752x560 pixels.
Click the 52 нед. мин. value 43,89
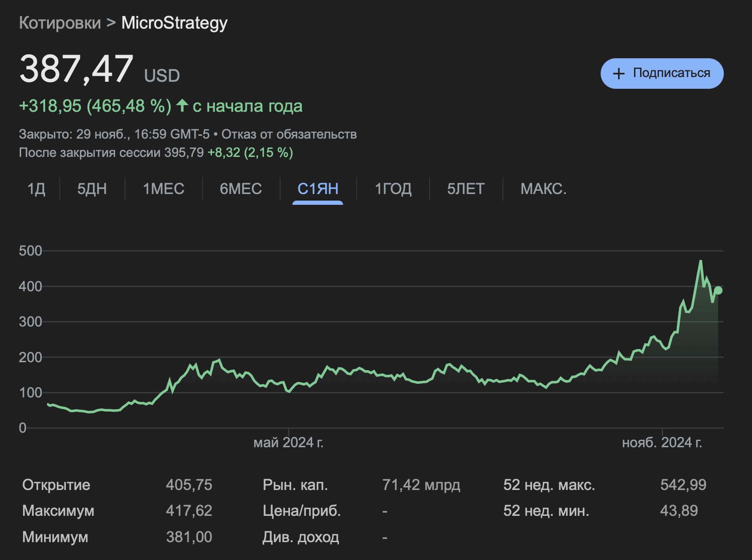coord(679,511)
